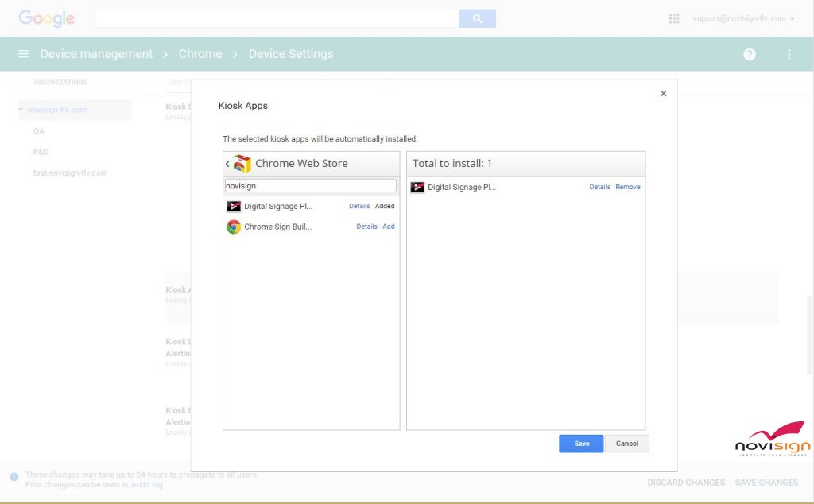This screenshot has height=504, width=814.
Task: Click the Digital Signage Pl... search result name
Action: pos(278,206)
